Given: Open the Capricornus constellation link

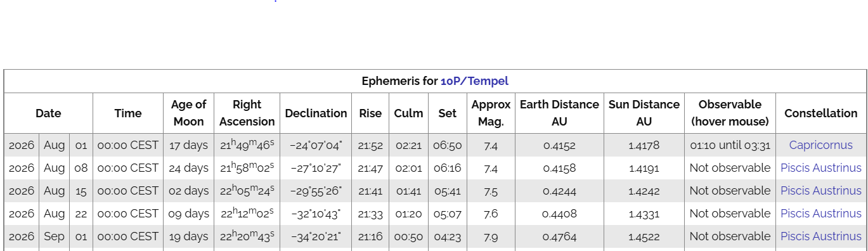Looking at the screenshot, I should (820, 145).
